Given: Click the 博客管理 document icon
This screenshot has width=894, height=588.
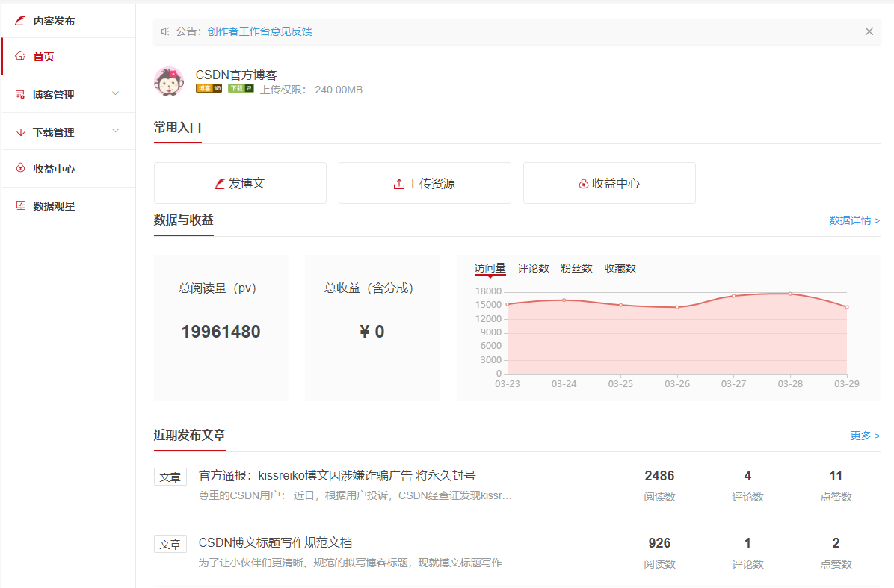Looking at the screenshot, I should pos(20,95).
